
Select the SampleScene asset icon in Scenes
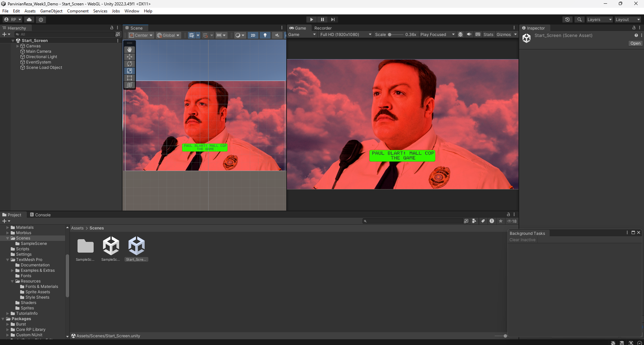111,246
